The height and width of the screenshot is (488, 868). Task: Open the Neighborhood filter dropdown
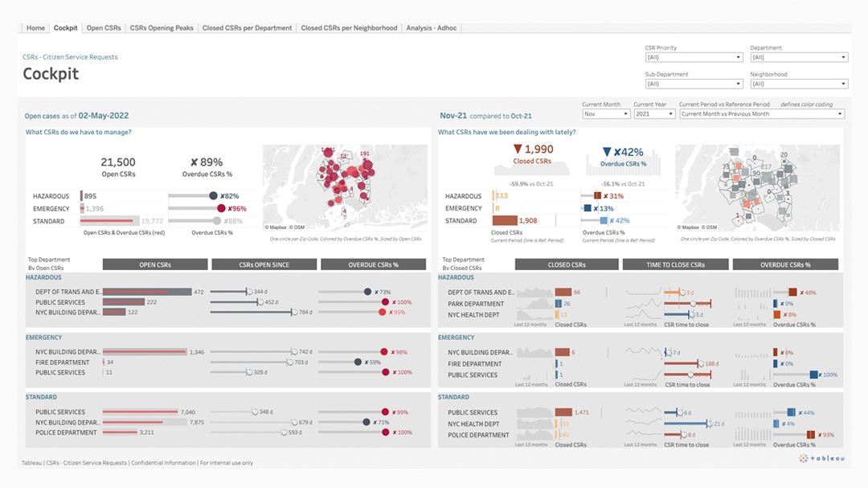coord(799,84)
